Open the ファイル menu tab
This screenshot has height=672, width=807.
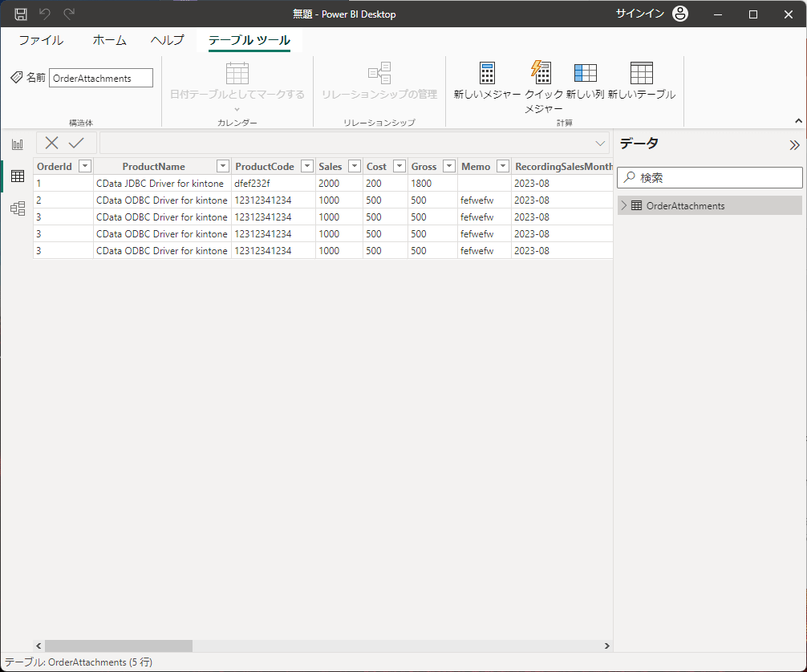click(41, 40)
